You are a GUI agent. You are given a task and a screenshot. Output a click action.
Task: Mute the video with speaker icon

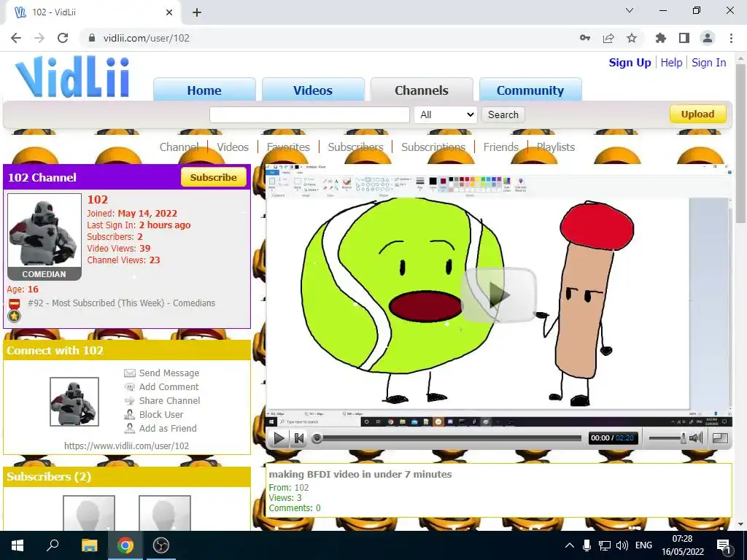696,438
